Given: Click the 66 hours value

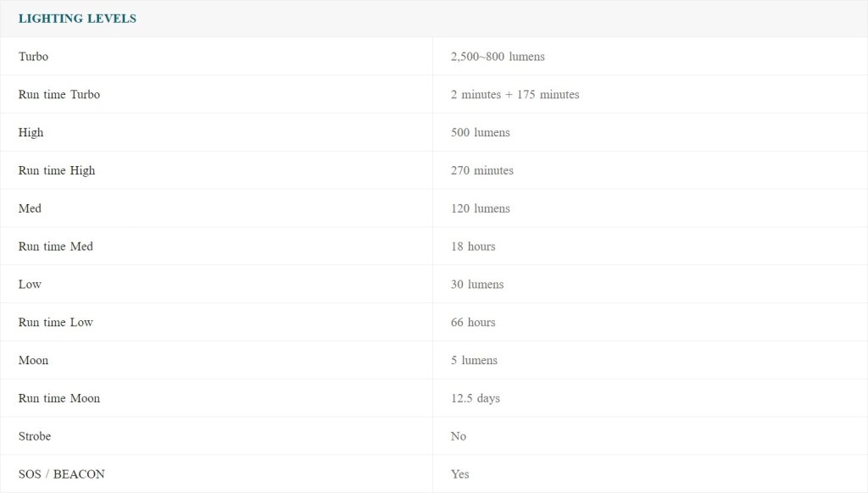Looking at the screenshot, I should [x=473, y=323].
